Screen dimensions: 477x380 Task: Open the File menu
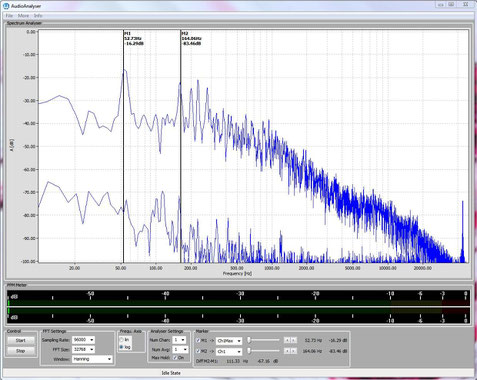[x=9, y=16]
